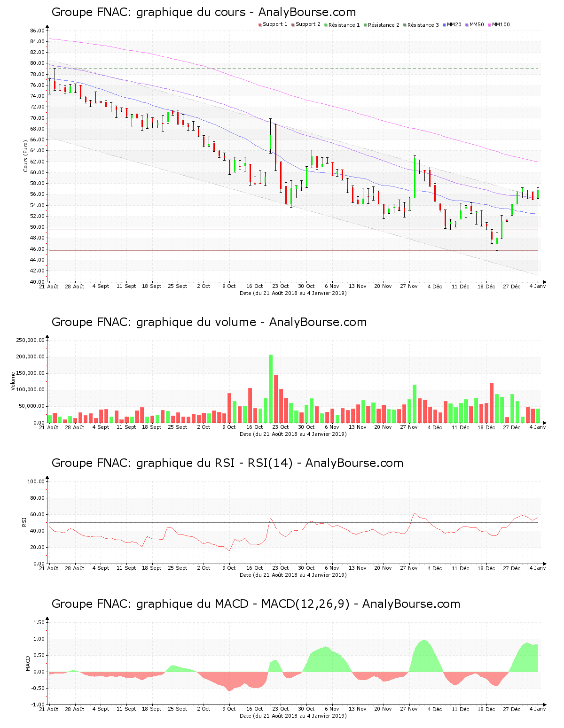Click the 50.00 price axis label
564x728 pixels.
click(37, 227)
